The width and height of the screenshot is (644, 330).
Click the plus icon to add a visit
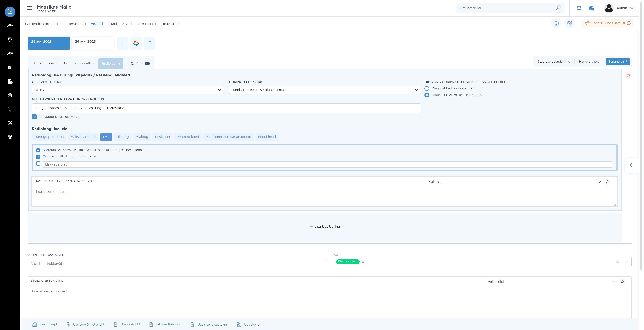pos(123,43)
